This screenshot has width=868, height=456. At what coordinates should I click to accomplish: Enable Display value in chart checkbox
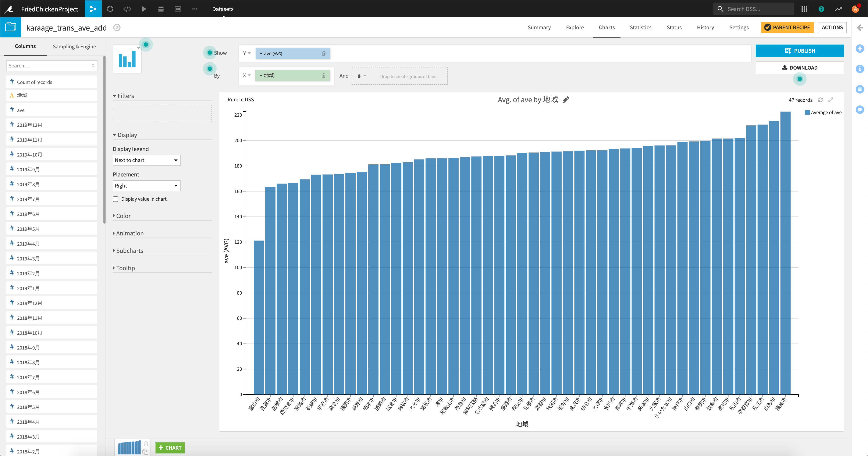coord(115,199)
